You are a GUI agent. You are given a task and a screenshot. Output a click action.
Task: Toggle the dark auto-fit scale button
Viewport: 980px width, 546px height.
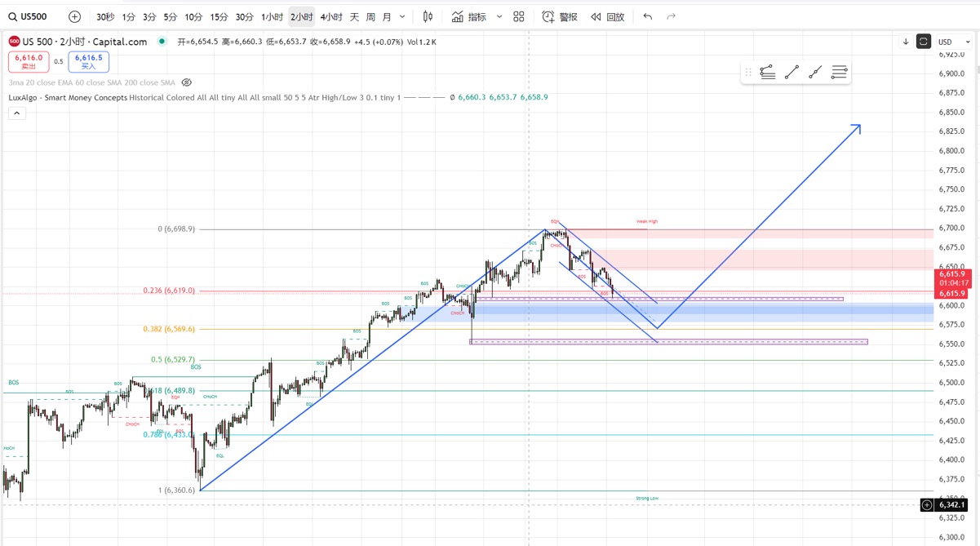[x=924, y=42]
